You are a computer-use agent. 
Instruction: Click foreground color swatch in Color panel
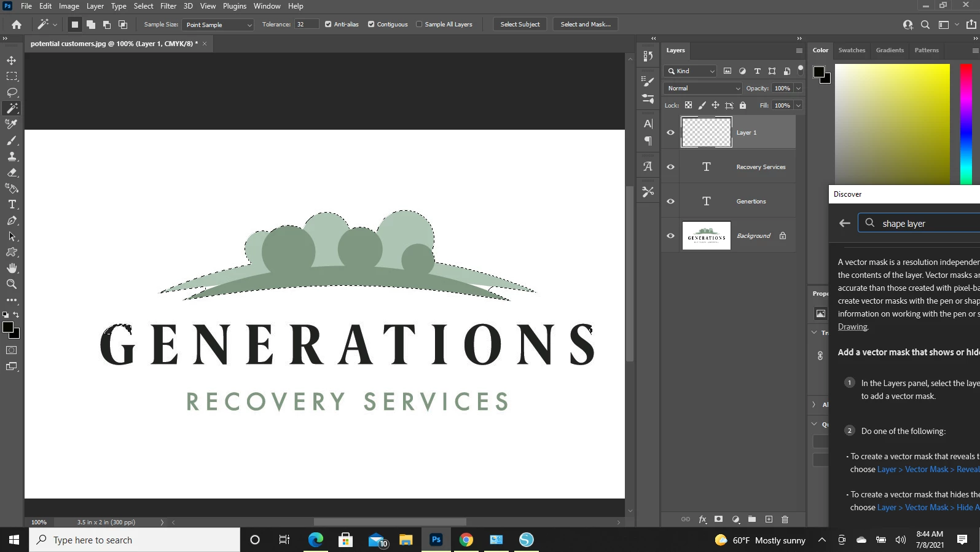819,73
